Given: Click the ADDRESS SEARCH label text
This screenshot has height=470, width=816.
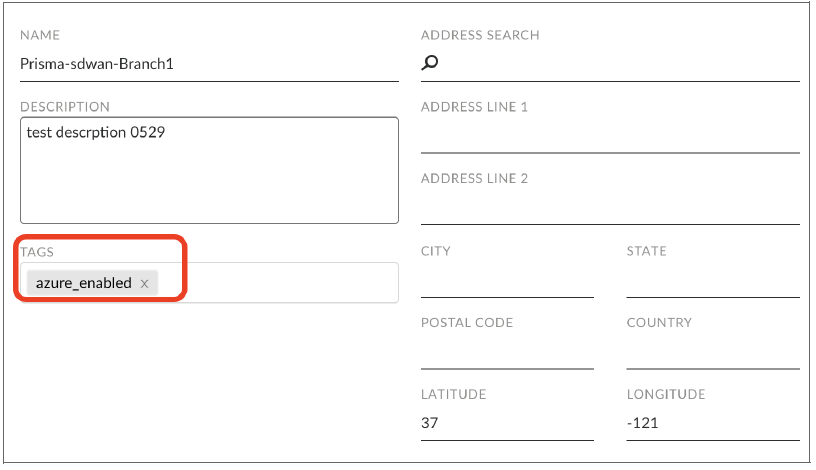Looking at the screenshot, I should (x=480, y=35).
